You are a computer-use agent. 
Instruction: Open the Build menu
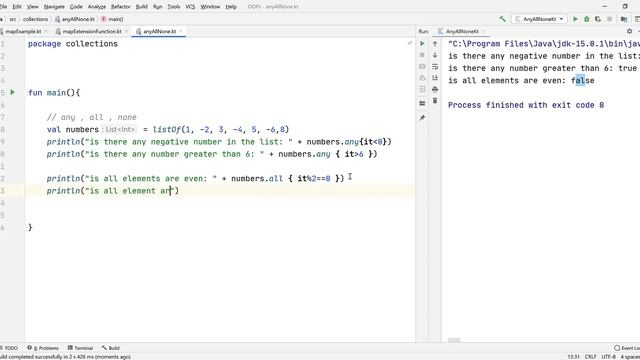[142, 7]
